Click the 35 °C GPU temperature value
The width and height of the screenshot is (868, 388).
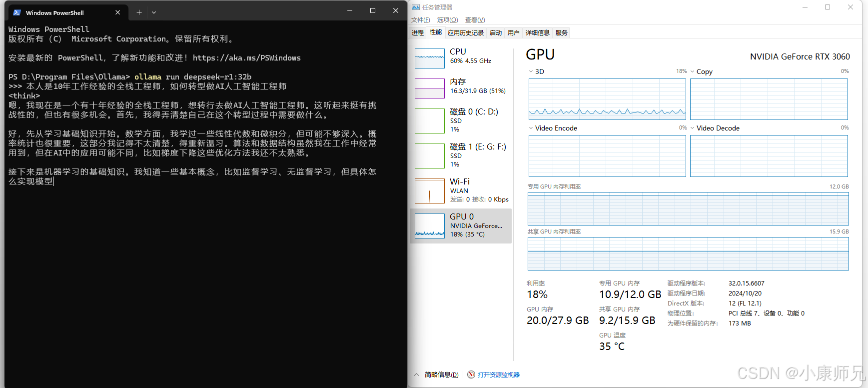pyautogui.click(x=612, y=346)
